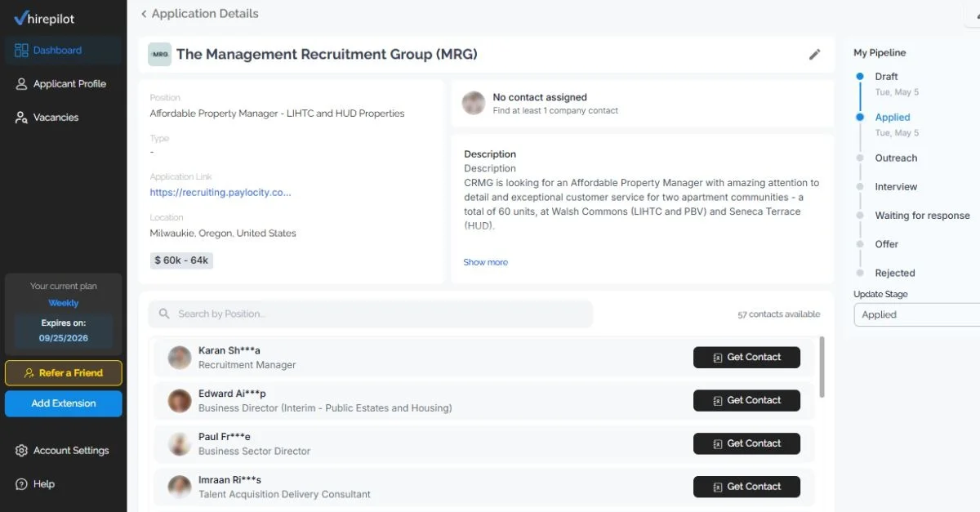Click the Milwaukie, Oregon, United States location
This screenshot has width=980, height=512.
click(223, 234)
